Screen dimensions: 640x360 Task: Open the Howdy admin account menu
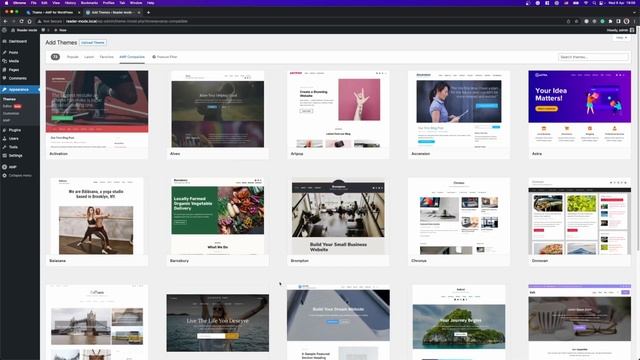click(x=620, y=30)
